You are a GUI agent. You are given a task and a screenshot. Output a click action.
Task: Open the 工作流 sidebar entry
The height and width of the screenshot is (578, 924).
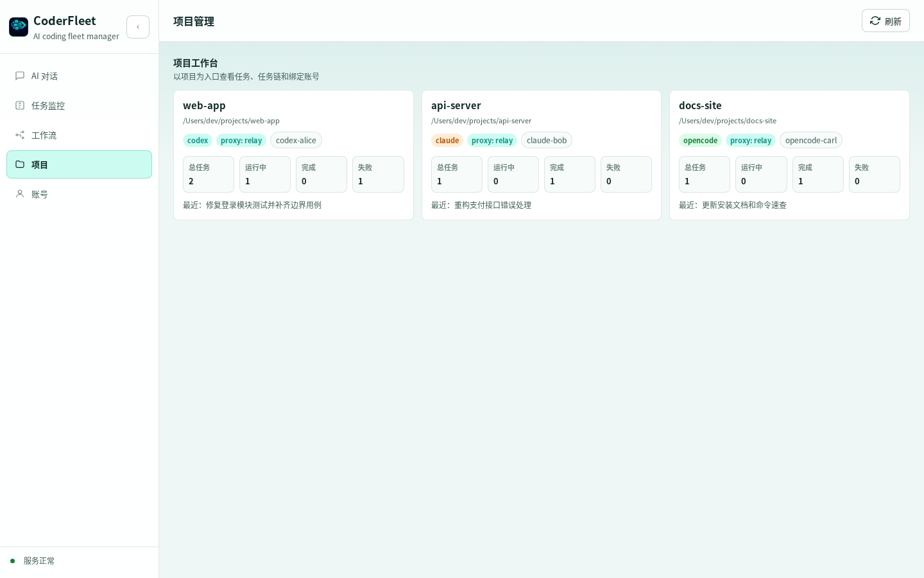79,135
